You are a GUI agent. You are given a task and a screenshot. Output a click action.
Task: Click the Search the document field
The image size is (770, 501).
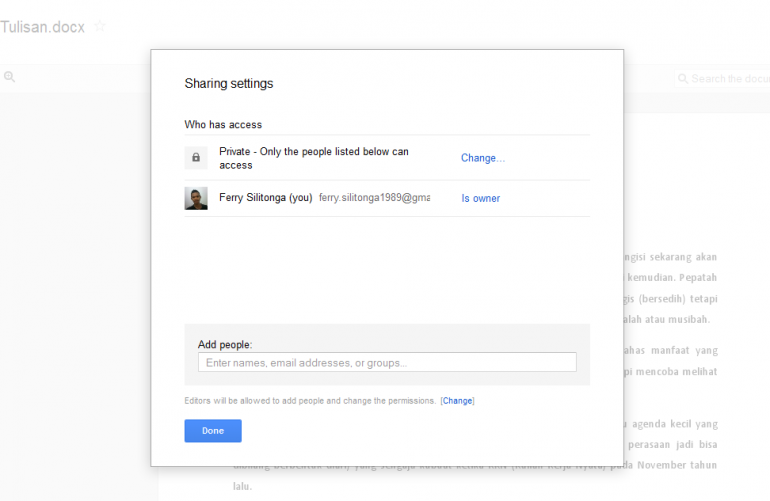pos(722,79)
